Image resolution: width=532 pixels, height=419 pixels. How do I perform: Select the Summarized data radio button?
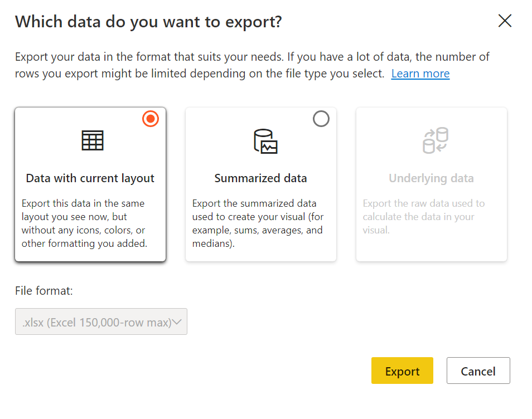[321, 119]
